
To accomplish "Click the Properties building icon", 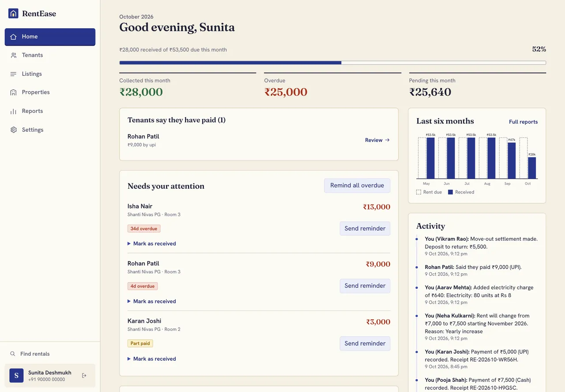I will [x=13, y=93].
